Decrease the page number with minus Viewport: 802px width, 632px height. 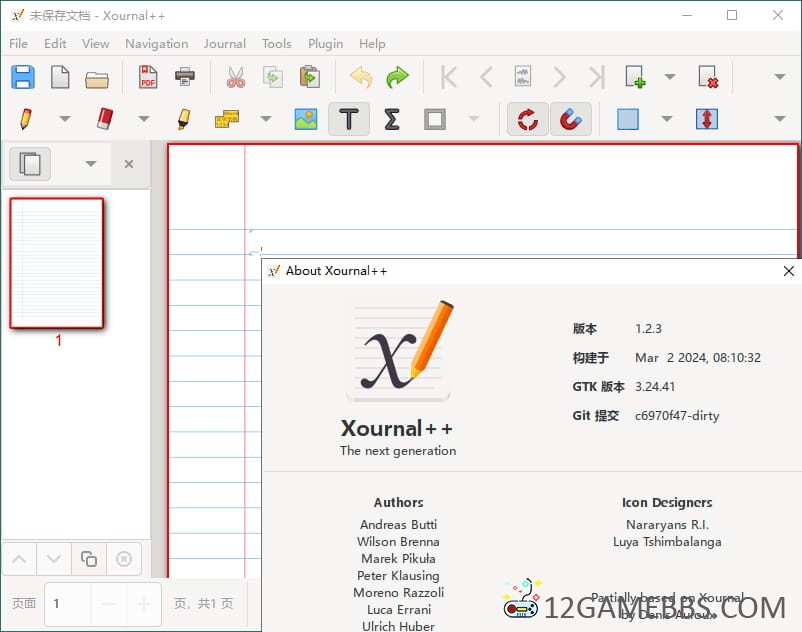109,604
